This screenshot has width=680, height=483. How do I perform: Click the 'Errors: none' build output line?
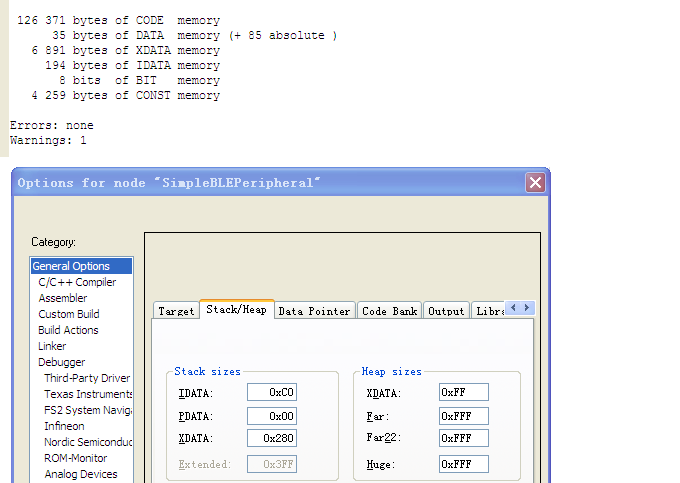click(x=52, y=125)
